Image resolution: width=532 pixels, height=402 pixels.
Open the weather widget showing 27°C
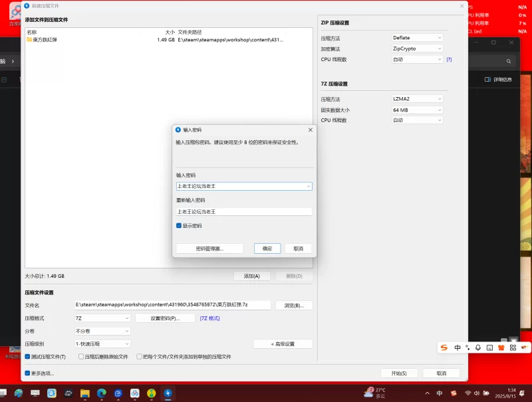374,393
